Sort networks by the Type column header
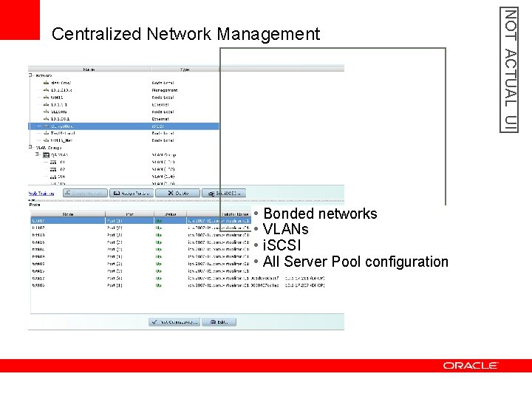Image resolution: width=532 pixels, height=399 pixels. pyautogui.click(x=185, y=69)
